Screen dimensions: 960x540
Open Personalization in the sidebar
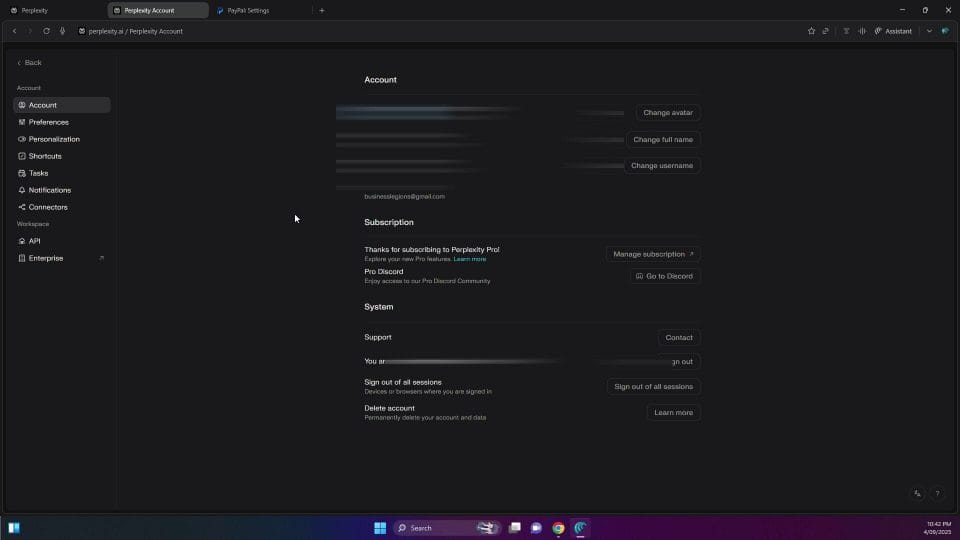pos(54,139)
